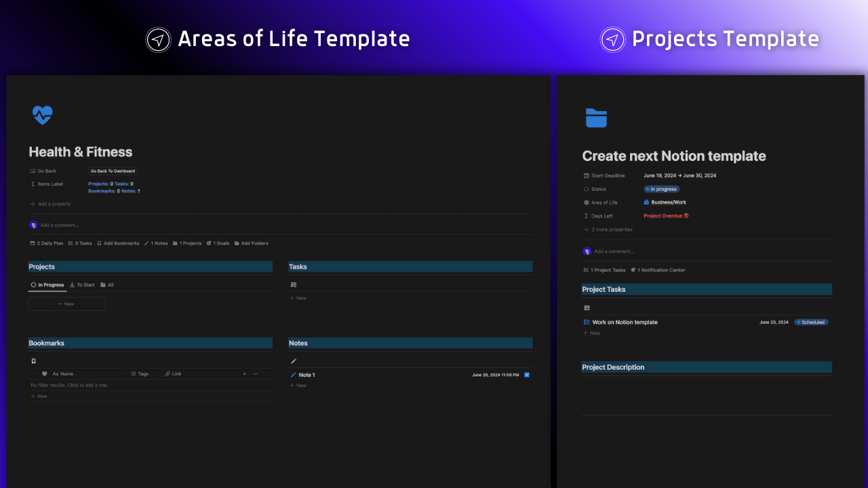
Task: Click the Start-Deadline property name
Action: point(608,176)
